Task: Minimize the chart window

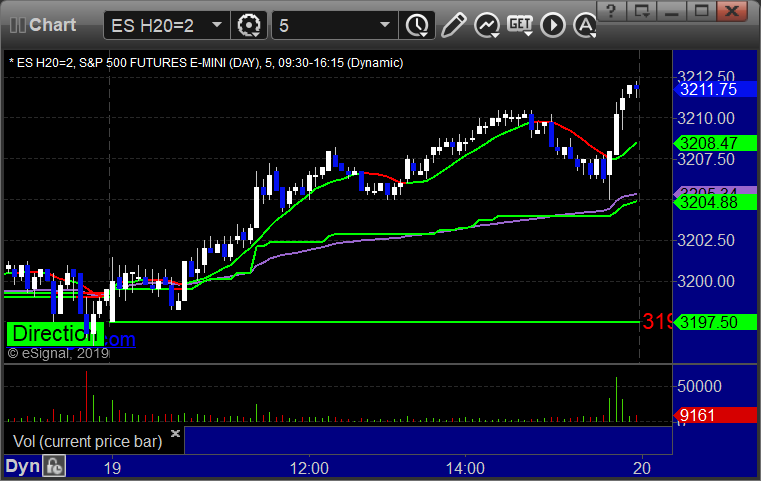Action: 671,11
